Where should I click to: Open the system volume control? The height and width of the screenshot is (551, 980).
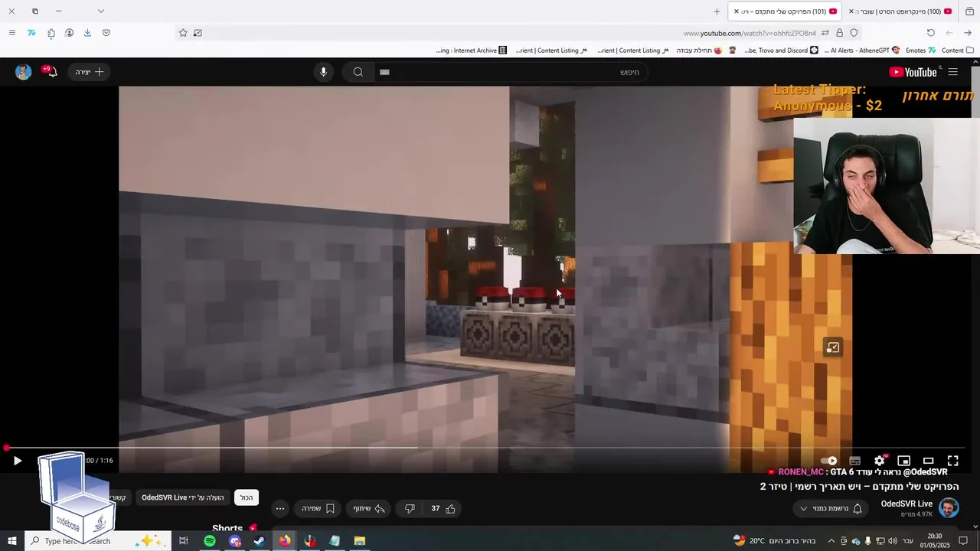(x=893, y=541)
